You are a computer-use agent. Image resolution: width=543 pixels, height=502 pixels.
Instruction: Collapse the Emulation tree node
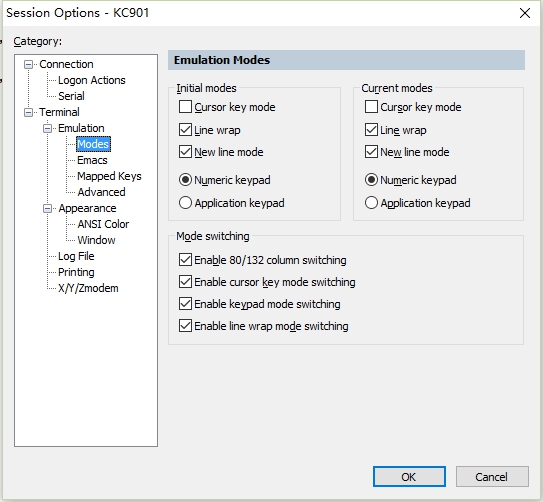point(47,128)
